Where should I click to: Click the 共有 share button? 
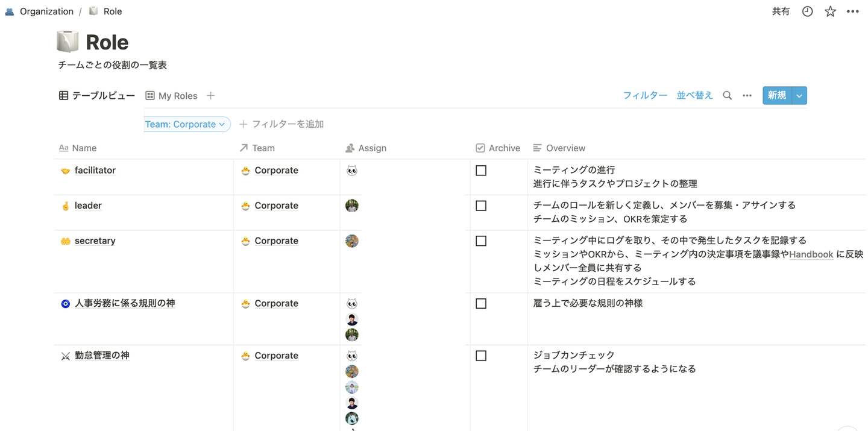pos(781,11)
